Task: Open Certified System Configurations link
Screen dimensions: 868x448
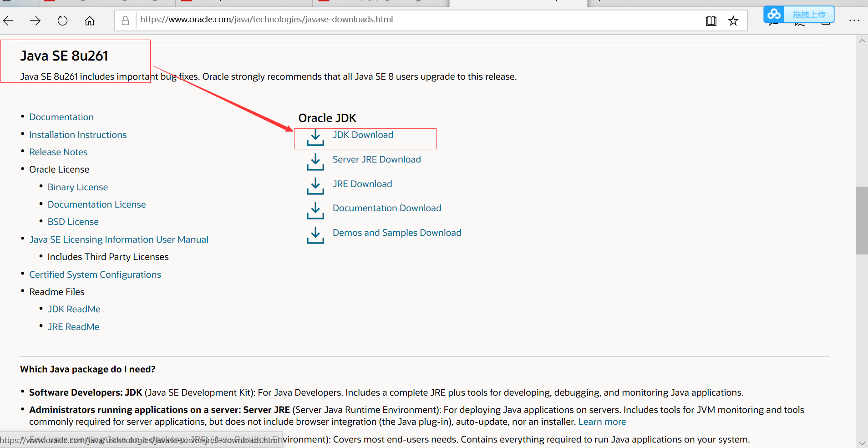Action: (95, 275)
